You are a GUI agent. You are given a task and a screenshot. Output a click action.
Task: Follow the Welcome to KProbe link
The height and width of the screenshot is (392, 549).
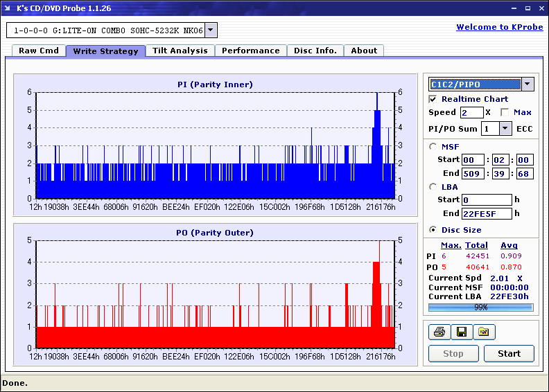(x=499, y=27)
